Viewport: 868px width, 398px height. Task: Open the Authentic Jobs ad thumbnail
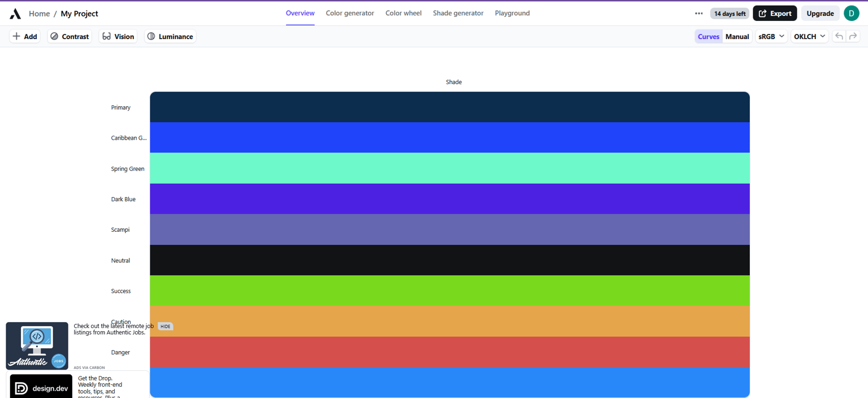tap(37, 346)
